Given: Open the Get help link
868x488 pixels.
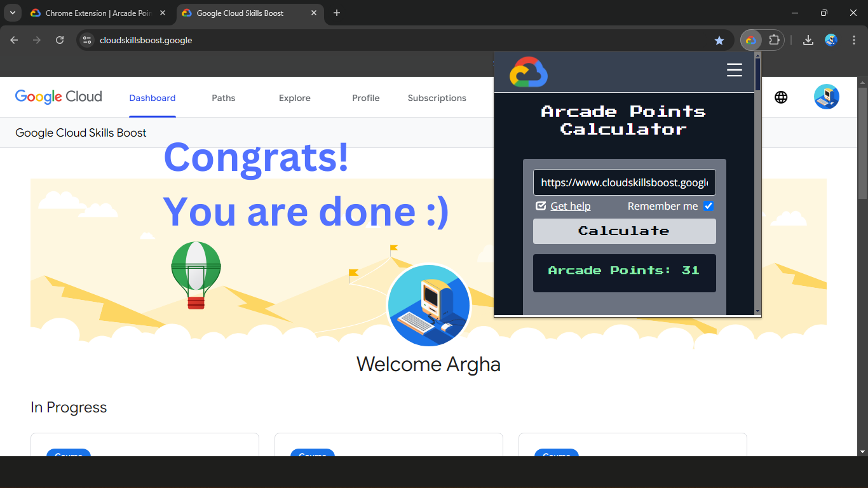Looking at the screenshot, I should (x=570, y=206).
